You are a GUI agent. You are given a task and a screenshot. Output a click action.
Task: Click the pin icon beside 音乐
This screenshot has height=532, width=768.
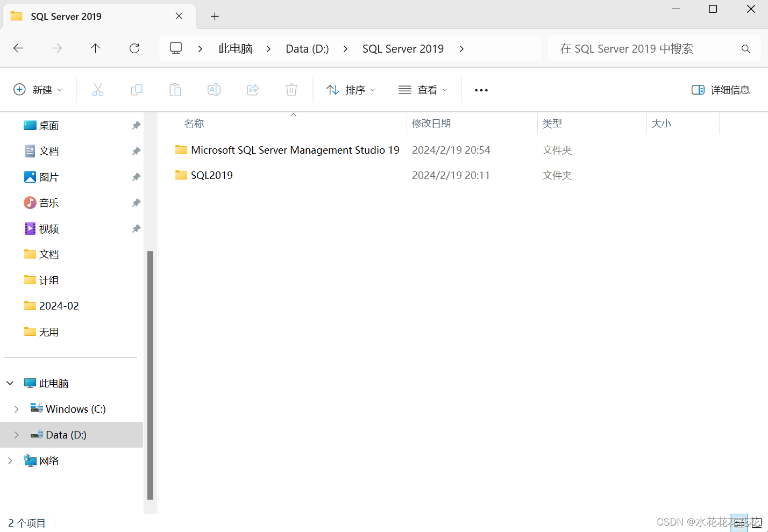(x=136, y=203)
